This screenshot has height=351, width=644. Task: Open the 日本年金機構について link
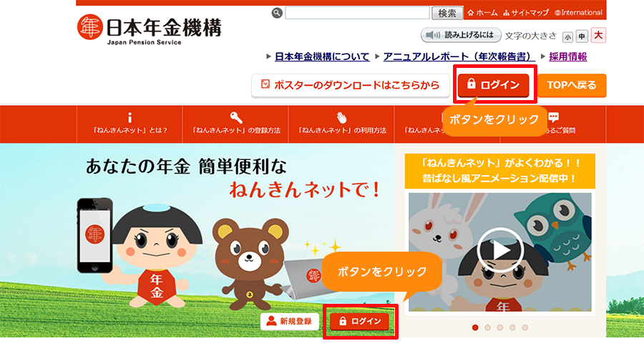[x=322, y=56]
